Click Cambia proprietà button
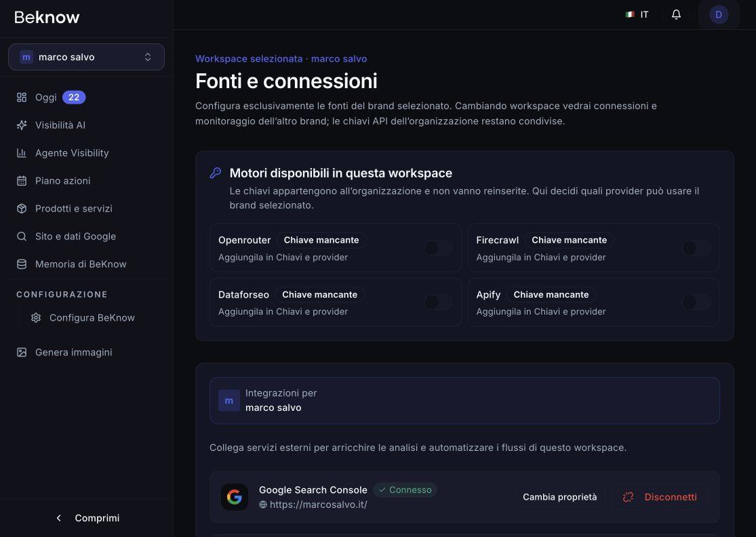The width and height of the screenshot is (756, 537). point(560,497)
